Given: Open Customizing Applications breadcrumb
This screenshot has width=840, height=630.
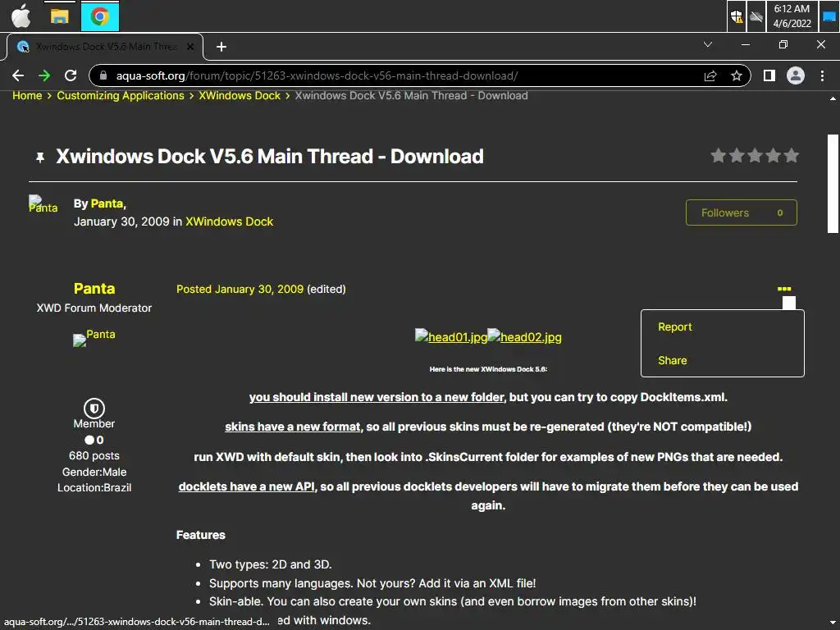Looking at the screenshot, I should point(121,95).
